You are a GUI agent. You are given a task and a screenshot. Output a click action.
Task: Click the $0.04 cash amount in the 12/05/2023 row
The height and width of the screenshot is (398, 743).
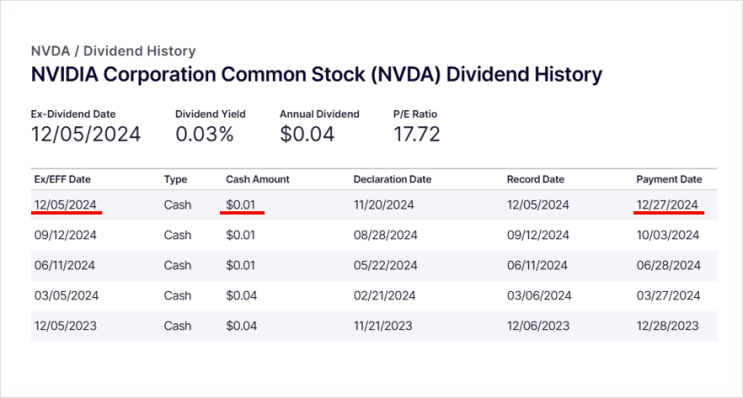242,326
